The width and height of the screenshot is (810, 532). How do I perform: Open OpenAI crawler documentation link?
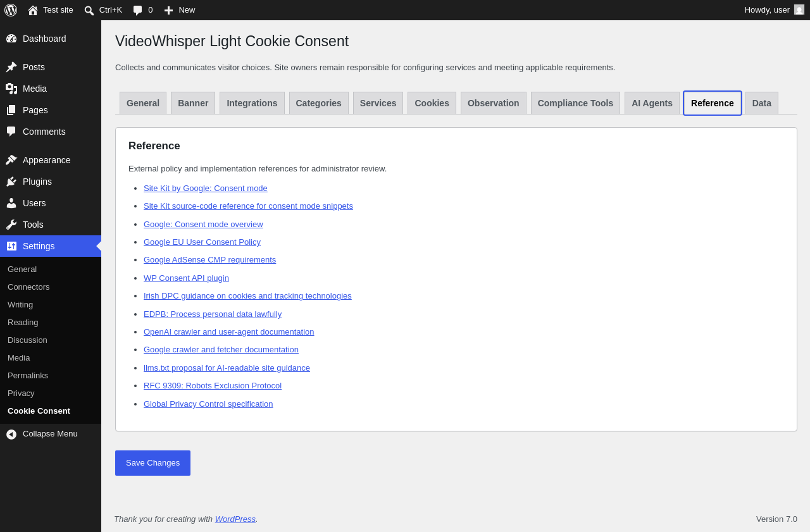pos(228,331)
